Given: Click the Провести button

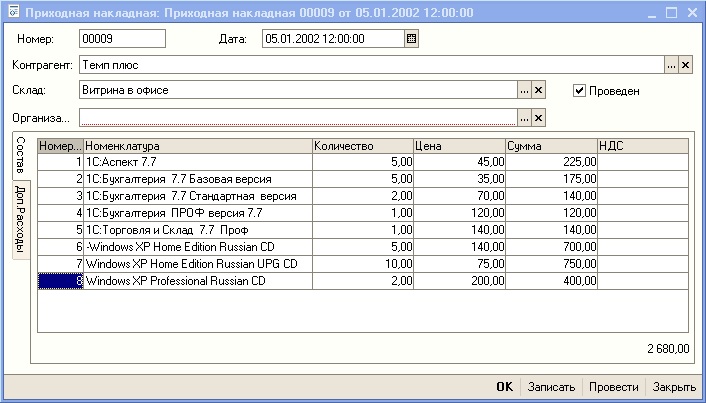Looking at the screenshot, I should click(x=613, y=387).
